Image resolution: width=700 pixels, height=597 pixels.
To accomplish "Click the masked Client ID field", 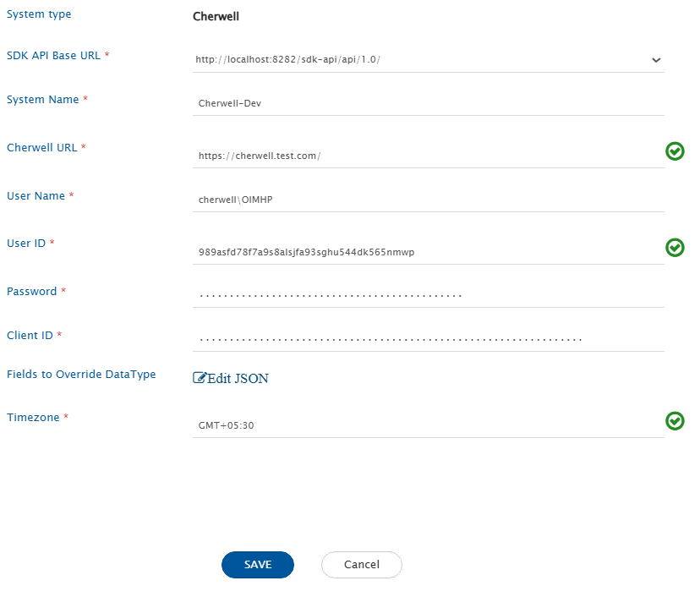I will (x=428, y=340).
